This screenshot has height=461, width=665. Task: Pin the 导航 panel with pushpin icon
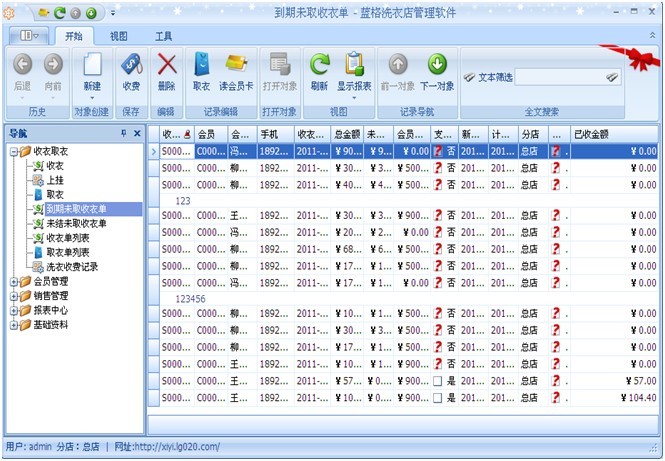coord(123,133)
